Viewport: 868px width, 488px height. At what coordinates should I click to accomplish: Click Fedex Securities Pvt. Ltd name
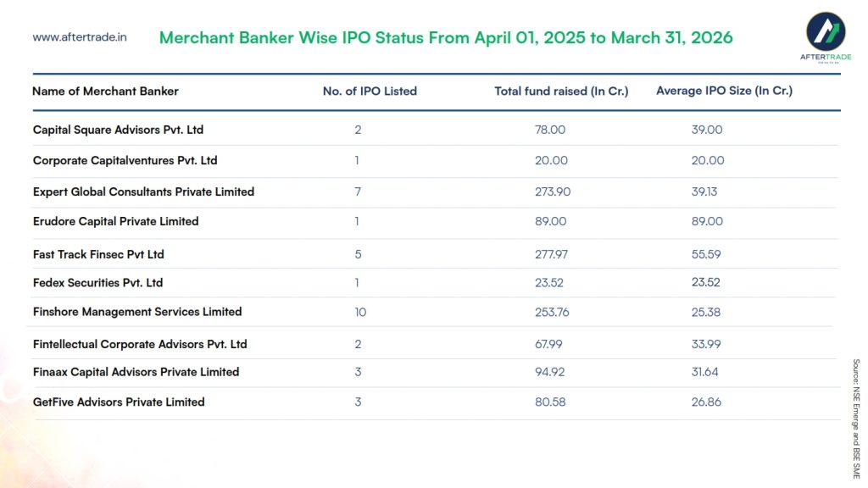tap(97, 283)
